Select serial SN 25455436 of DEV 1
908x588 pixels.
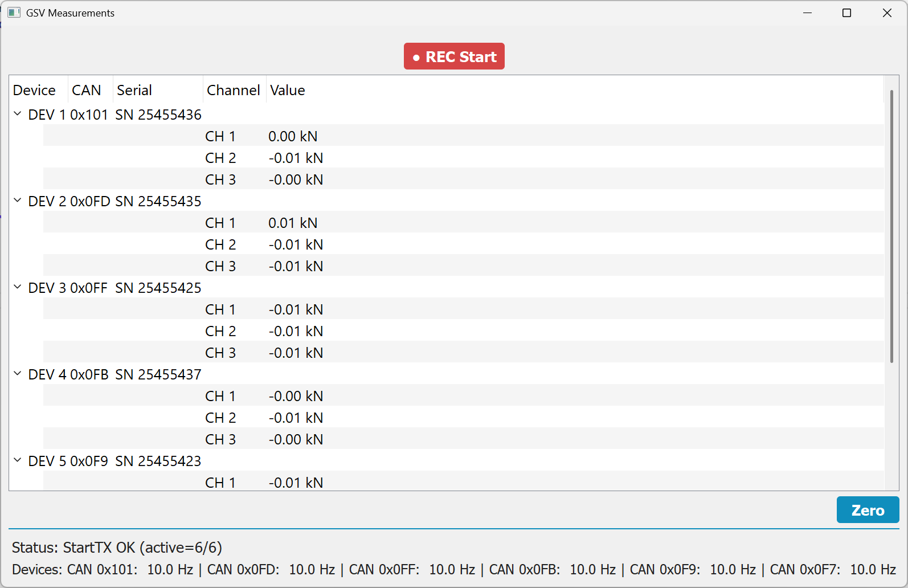(x=158, y=115)
